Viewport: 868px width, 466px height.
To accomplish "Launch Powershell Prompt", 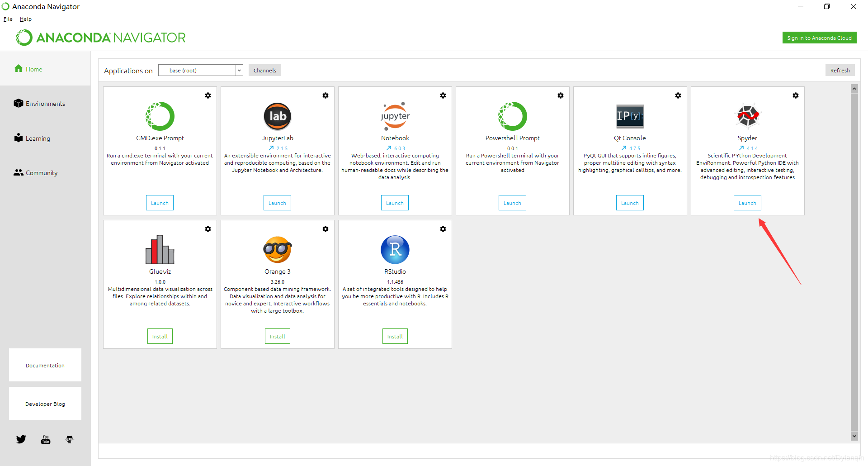I will [512, 203].
